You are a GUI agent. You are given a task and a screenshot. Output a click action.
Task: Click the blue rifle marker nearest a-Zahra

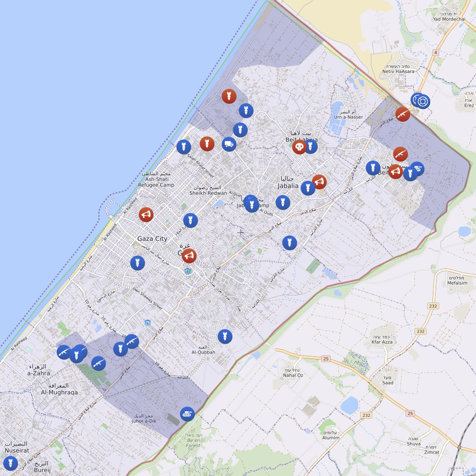[x=64, y=352]
